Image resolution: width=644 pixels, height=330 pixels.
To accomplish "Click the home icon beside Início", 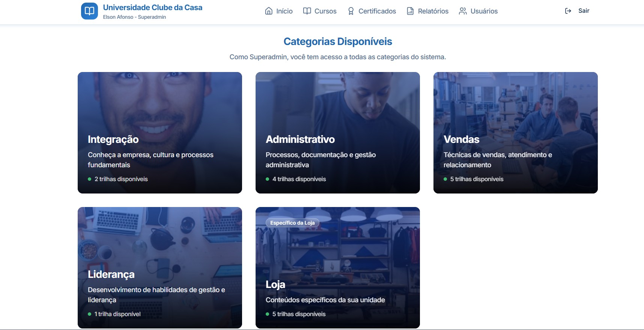I will tap(269, 11).
